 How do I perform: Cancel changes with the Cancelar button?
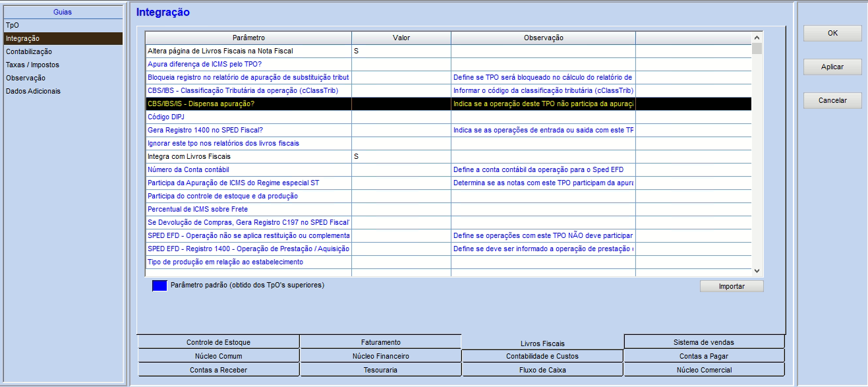[x=832, y=101]
